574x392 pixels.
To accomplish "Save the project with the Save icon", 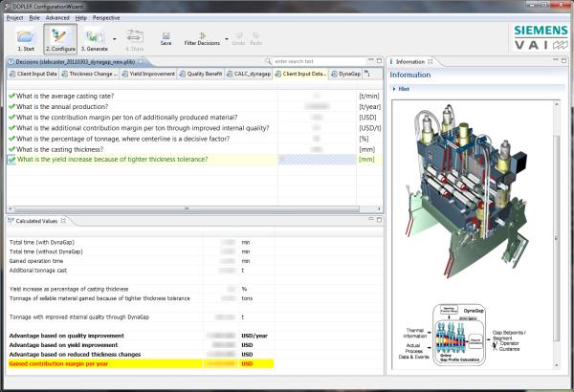I will click(166, 35).
